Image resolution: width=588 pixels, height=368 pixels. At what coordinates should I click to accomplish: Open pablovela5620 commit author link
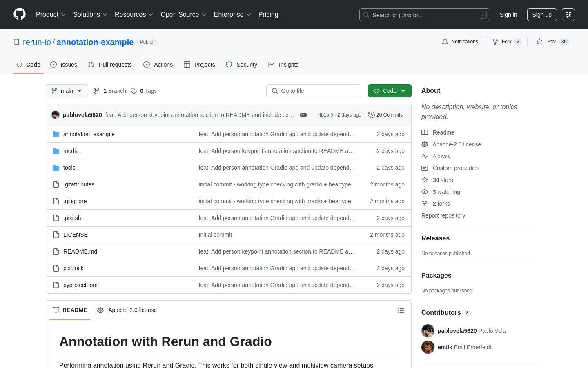82,115
